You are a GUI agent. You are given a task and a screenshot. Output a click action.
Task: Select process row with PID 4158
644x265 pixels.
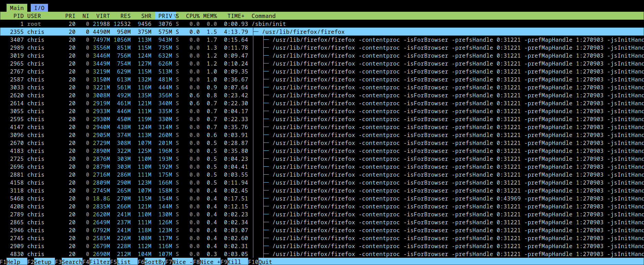coord(322,183)
